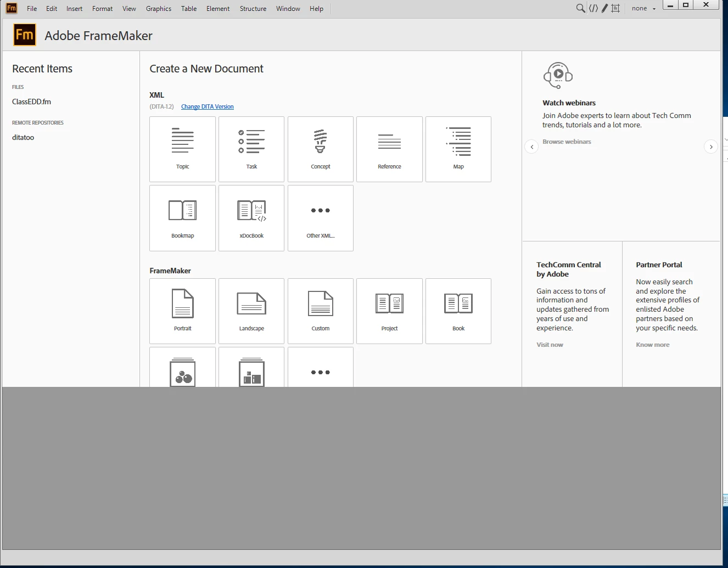Create a new DITA Task document
The height and width of the screenshot is (568, 728).
[251, 149]
